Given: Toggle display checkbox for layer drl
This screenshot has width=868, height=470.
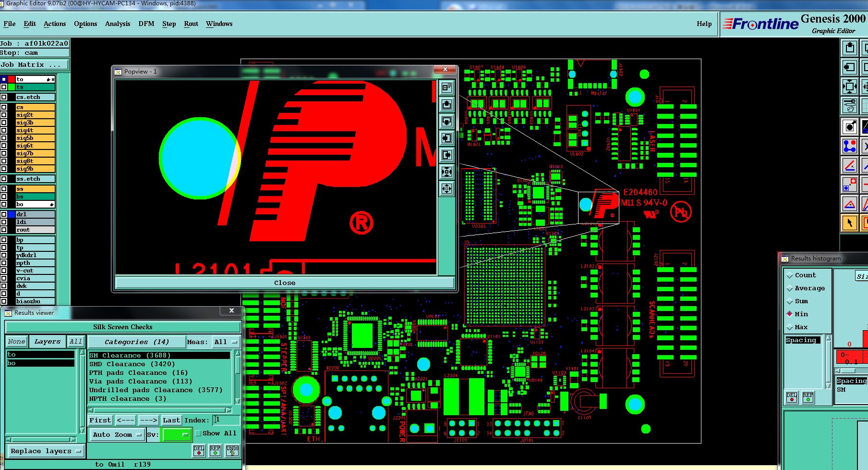Looking at the screenshot, I should click(4, 214).
